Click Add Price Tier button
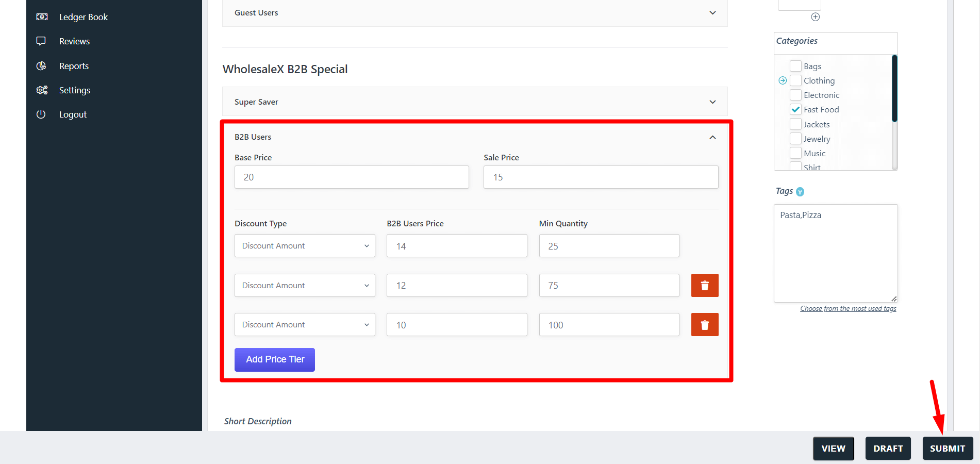Viewport: 980px width, 464px height. point(275,359)
